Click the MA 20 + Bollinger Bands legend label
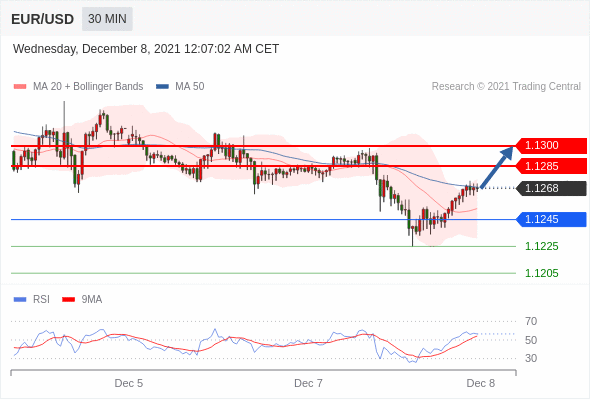 [88, 87]
